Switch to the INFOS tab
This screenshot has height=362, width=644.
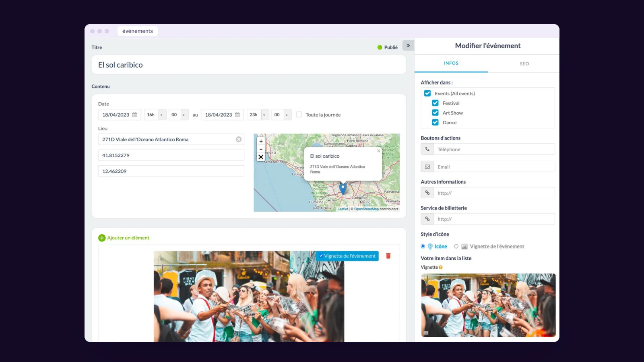(451, 63)
